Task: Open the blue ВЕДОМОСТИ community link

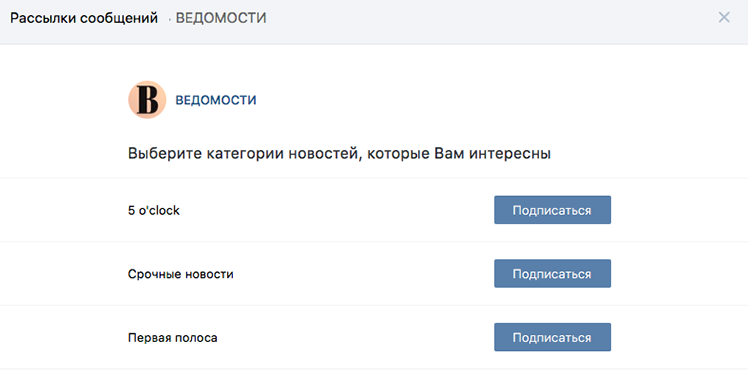Action: click(216, 100)
